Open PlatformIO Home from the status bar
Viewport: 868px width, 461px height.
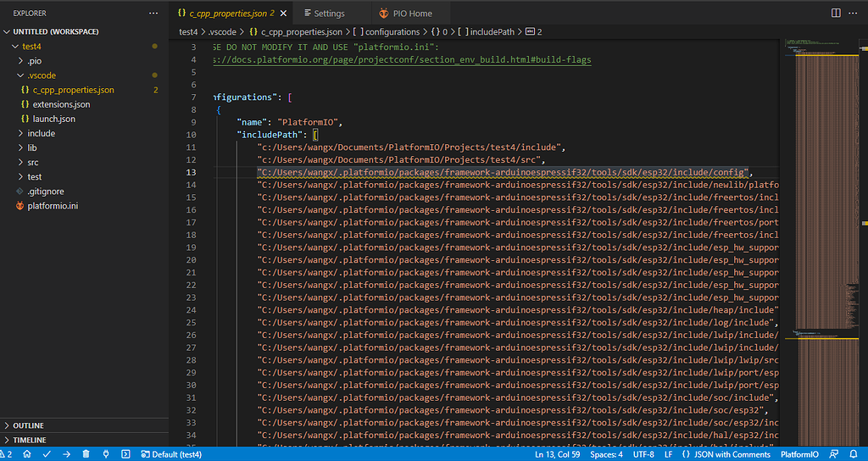(26, 454)
